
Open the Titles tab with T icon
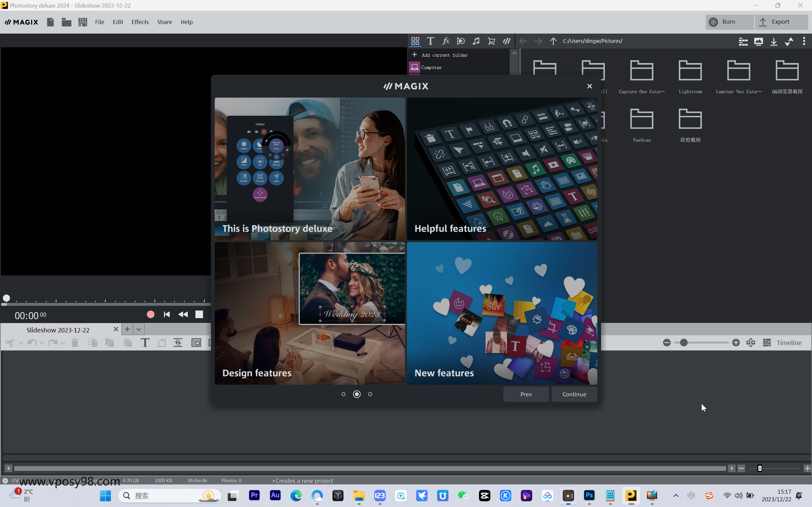430,41
